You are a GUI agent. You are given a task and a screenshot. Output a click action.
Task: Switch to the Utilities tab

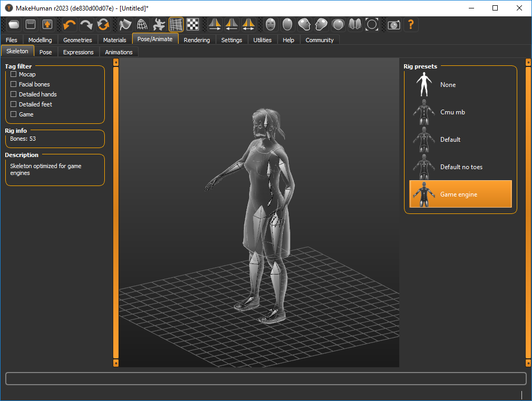click(x=263, y=40)
